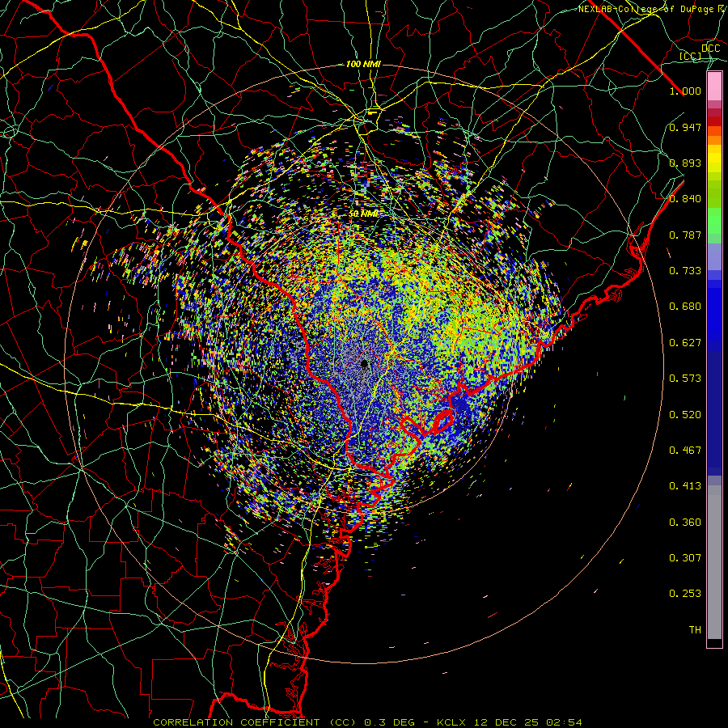Click the 100 NMI range ring label

click(x=363, y=64)
